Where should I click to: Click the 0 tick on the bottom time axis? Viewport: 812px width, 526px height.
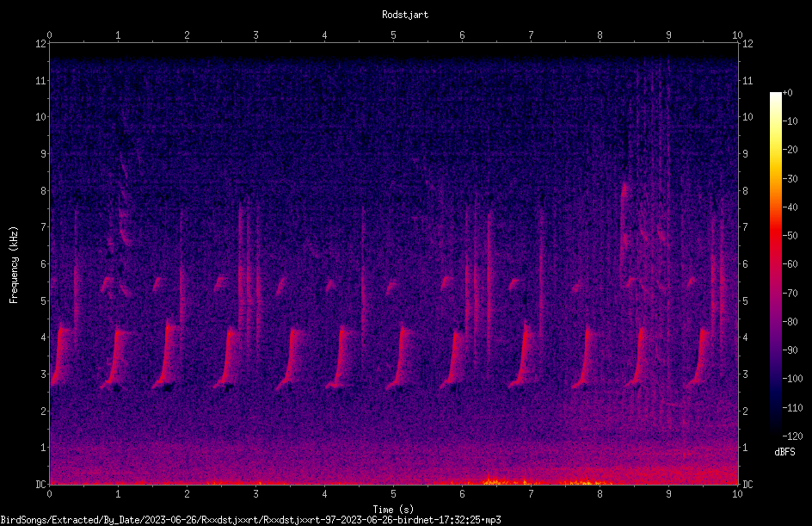49,494
